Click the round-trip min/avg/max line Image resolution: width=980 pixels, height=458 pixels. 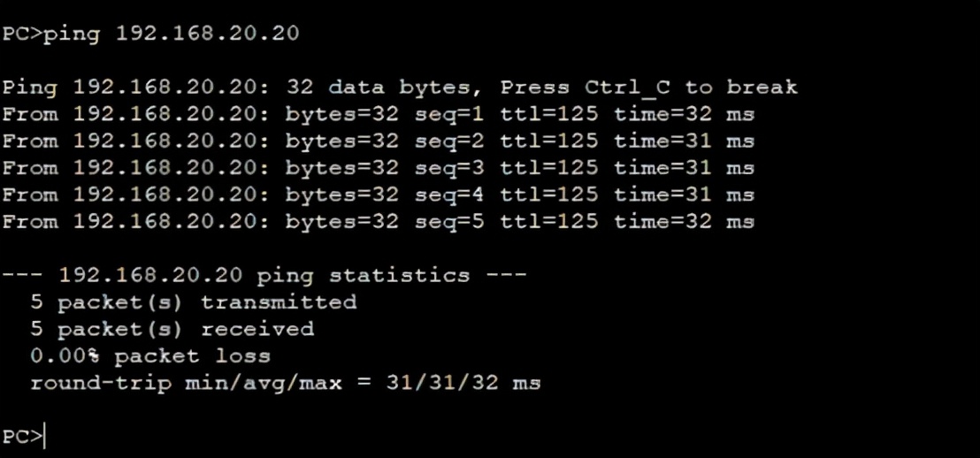286,383
